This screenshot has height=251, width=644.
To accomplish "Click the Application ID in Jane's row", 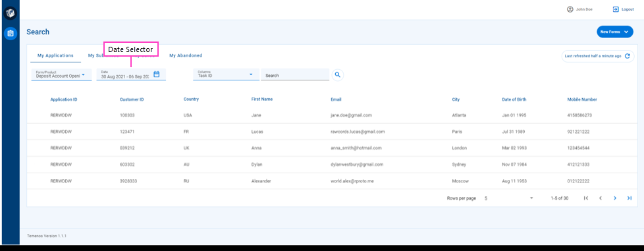I will pos(61,115).
